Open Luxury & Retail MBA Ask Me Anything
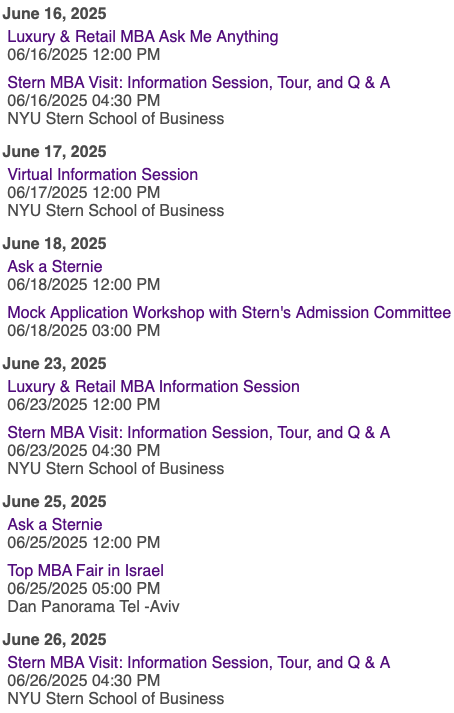The width and height of the screenshot is (454, 713). (x=143, y=36)
